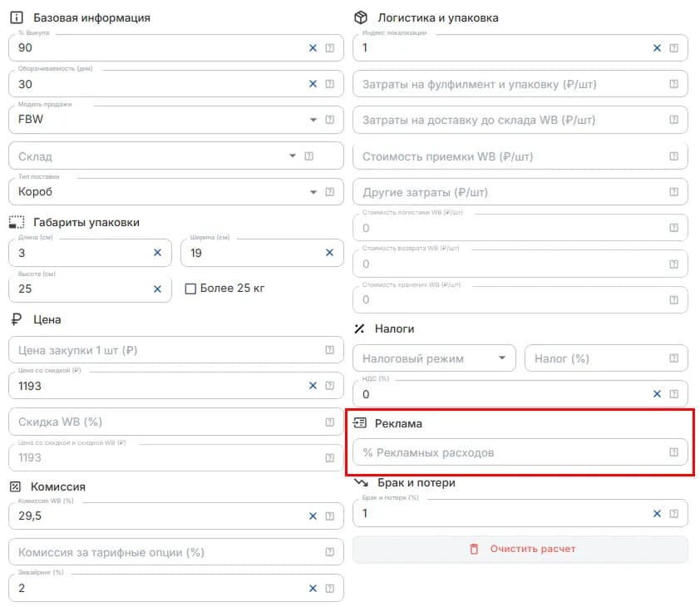Screen dimensions: 700x607
Task: Check the Более 25 кг checkbox
Action: pos(190,289)
